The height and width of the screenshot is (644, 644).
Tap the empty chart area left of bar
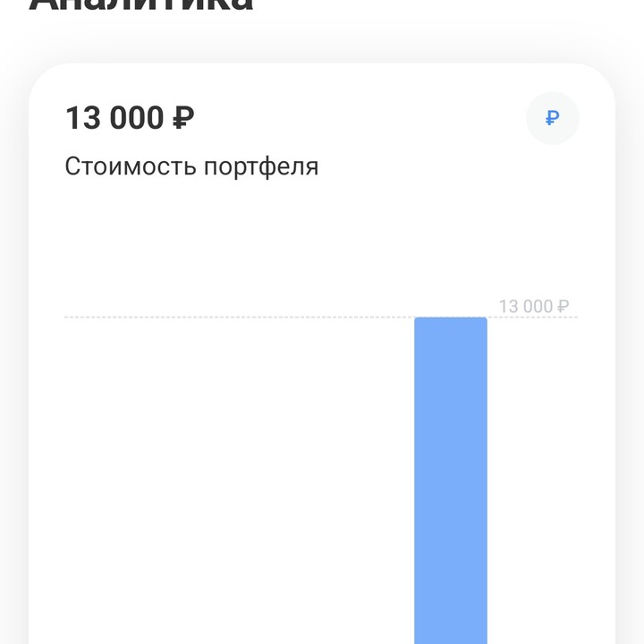point(239,480)
